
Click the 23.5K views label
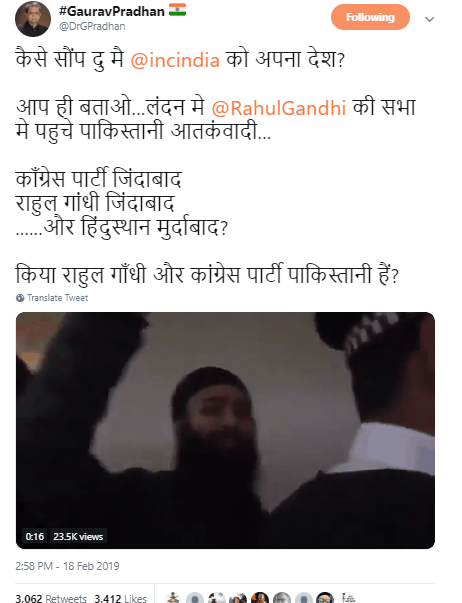(78, 536)
